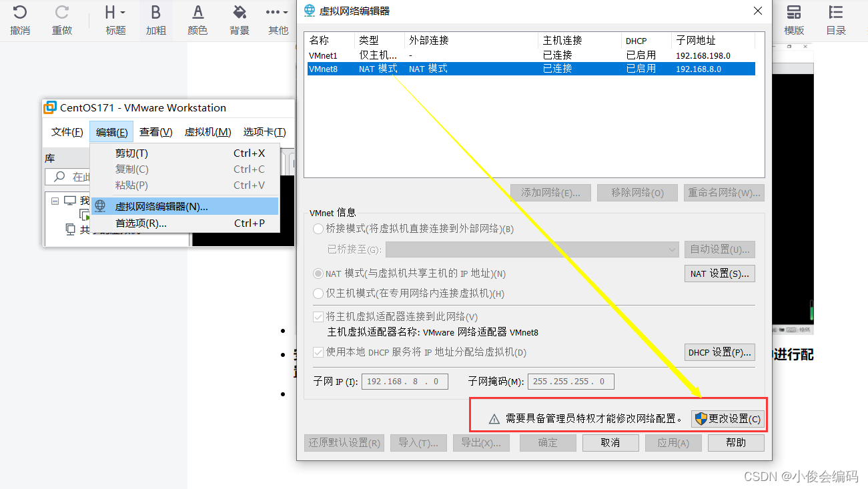Select the 桥接模式 radio button
The height and width of the screenshot is (489, 868).
(x=318, y=229)
